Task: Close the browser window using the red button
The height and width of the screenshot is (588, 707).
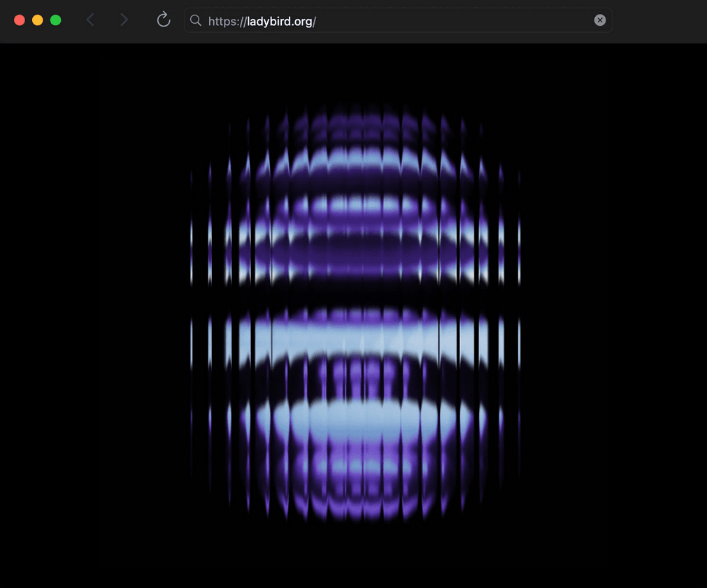Action: click(20, 20)
